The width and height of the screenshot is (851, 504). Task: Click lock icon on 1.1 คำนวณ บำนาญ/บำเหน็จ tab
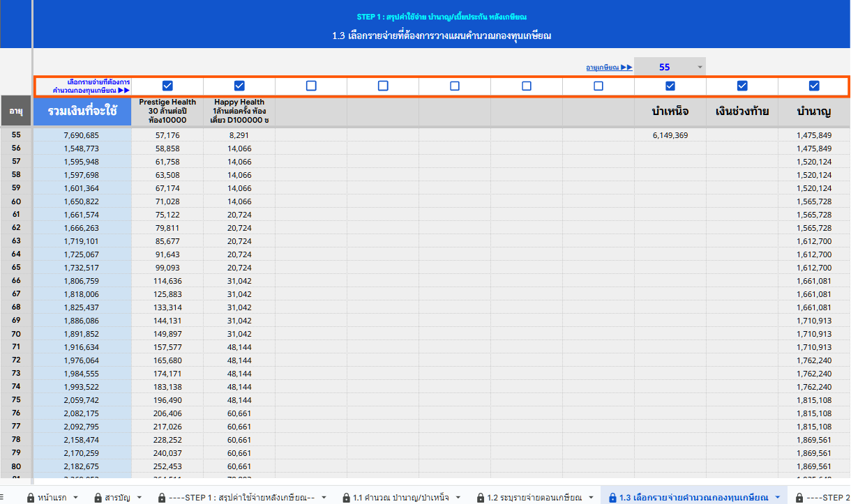tap(346, 498)
